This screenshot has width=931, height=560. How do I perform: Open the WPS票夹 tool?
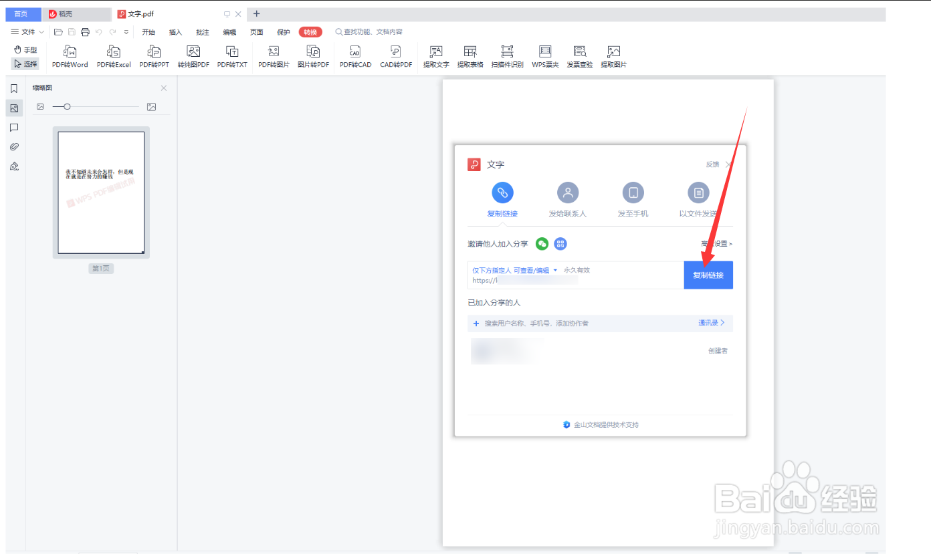[x=545, y=57]
